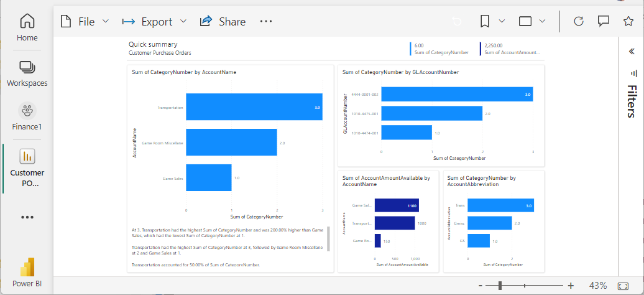
Task: Expand the collapsed Filters pane
Action: 632,52
